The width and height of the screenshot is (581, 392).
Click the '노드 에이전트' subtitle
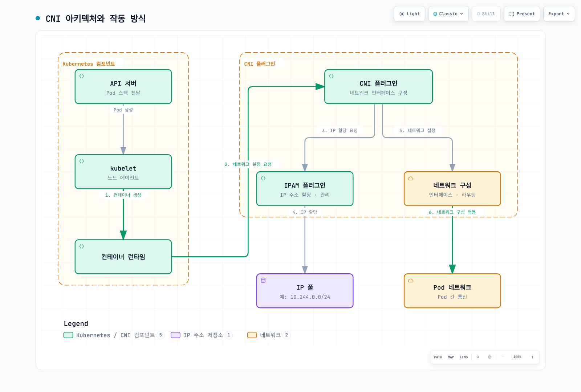[x=123, y=178]
